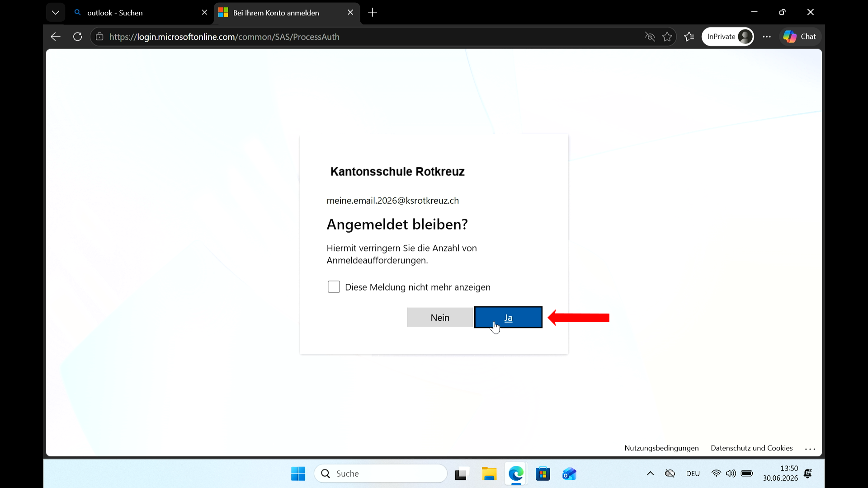The height and width of the screenshot is (488, 868).
Task: Click the Ja button to stay signed in
Action: point(508,317)
